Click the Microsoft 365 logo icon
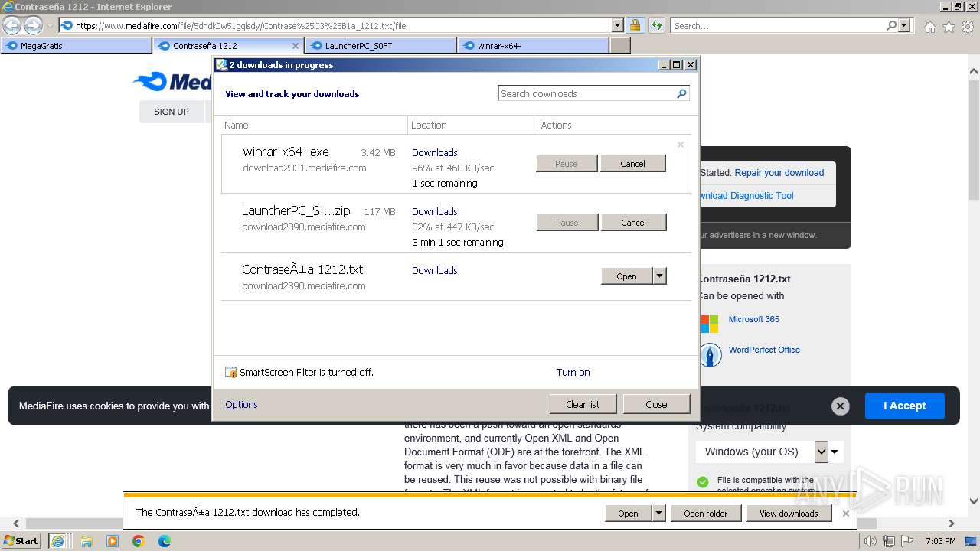This screenshot has height=551, width=980. point(710,324)
